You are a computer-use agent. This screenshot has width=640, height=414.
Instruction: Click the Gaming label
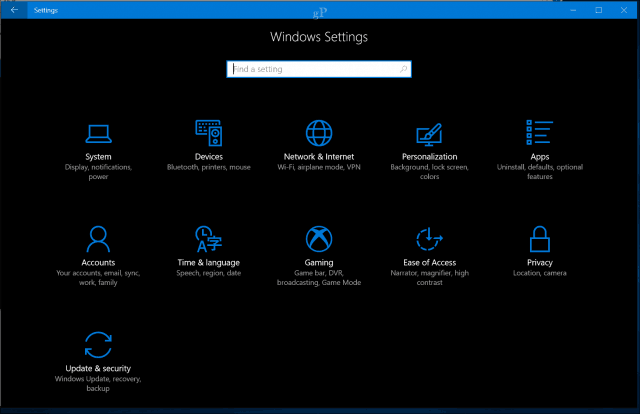[319, 263]
